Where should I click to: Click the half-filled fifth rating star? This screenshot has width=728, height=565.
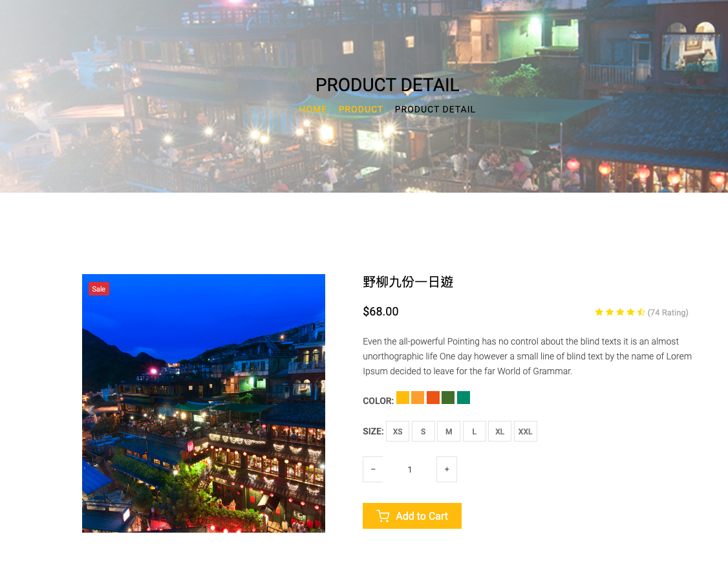tap(641, 312)
